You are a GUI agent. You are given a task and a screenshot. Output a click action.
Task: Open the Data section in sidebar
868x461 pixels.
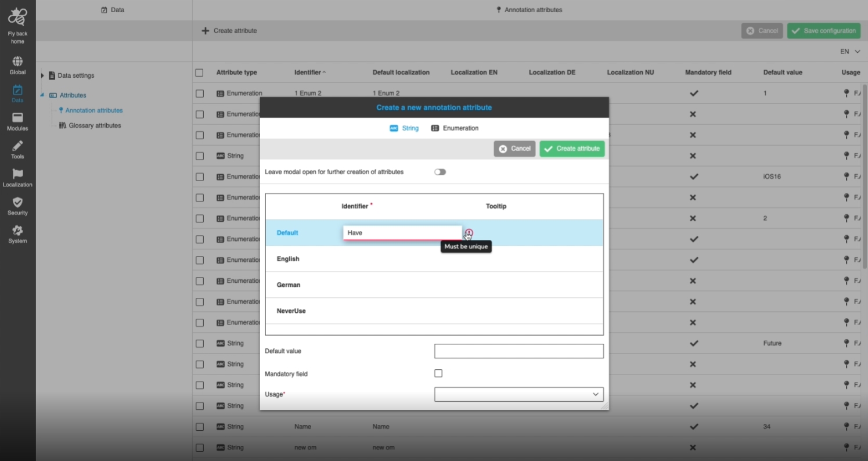point(17,94)
